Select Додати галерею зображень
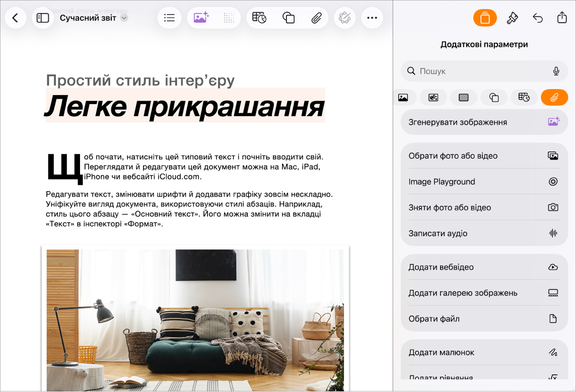The height and width of the screenshot is (392, 576). [x=484, y=292]
